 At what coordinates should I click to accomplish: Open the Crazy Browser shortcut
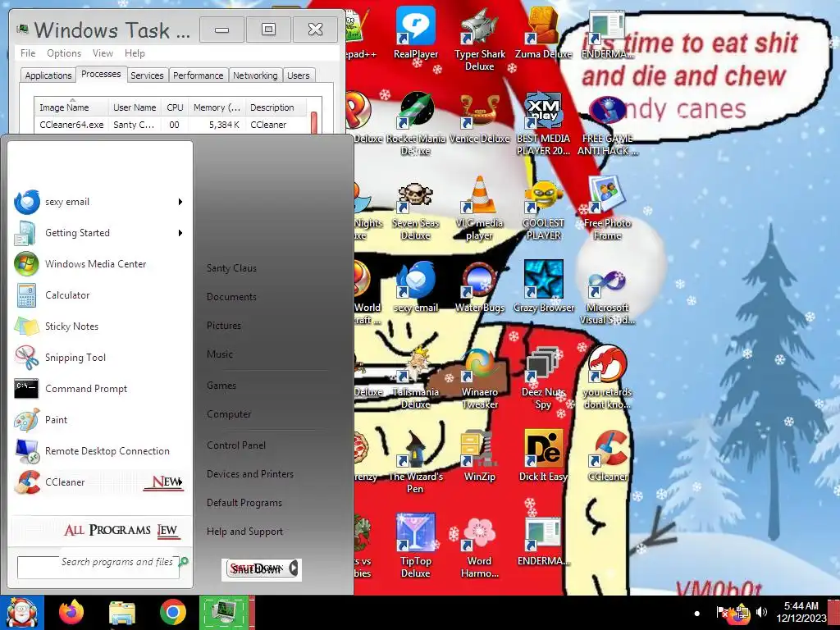coord(543,287)
